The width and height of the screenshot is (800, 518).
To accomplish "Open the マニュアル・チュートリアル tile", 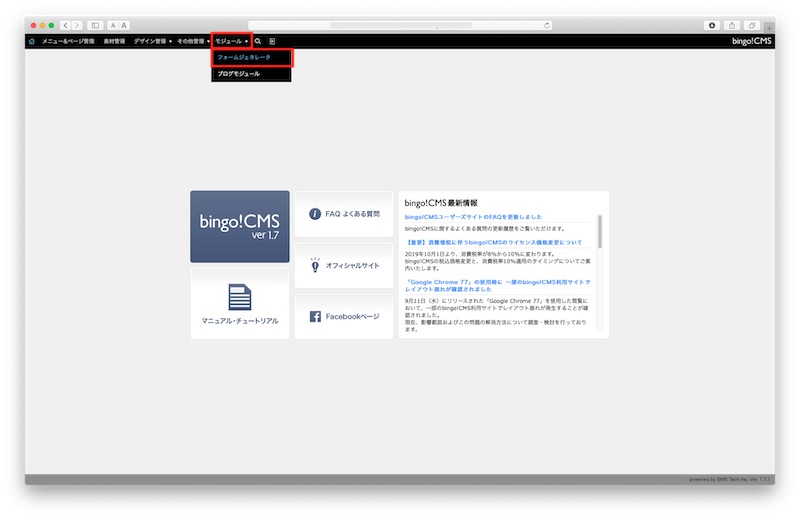I will 240,304.
